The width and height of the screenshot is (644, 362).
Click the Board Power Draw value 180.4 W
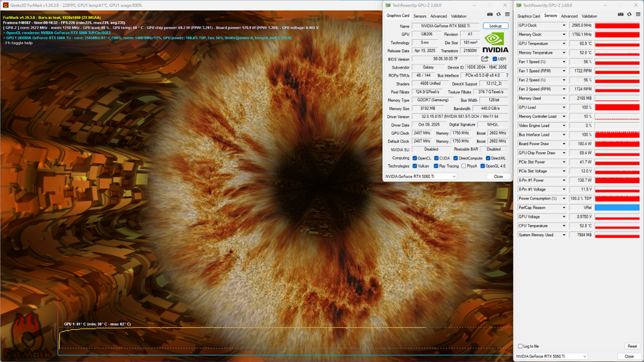(x=581, y=144)
